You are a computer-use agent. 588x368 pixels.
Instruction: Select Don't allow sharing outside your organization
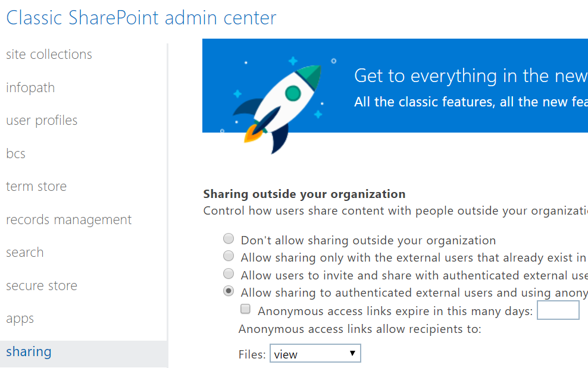(229, 239)
